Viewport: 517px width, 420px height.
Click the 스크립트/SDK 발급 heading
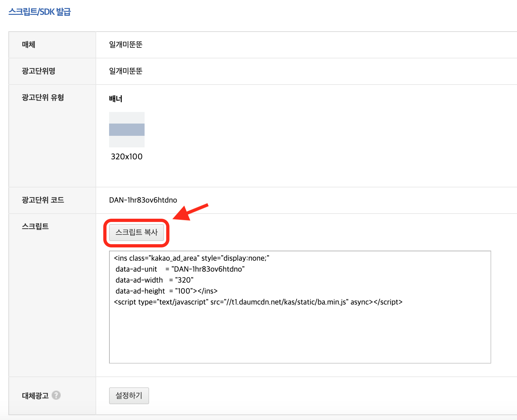point(39,12)
